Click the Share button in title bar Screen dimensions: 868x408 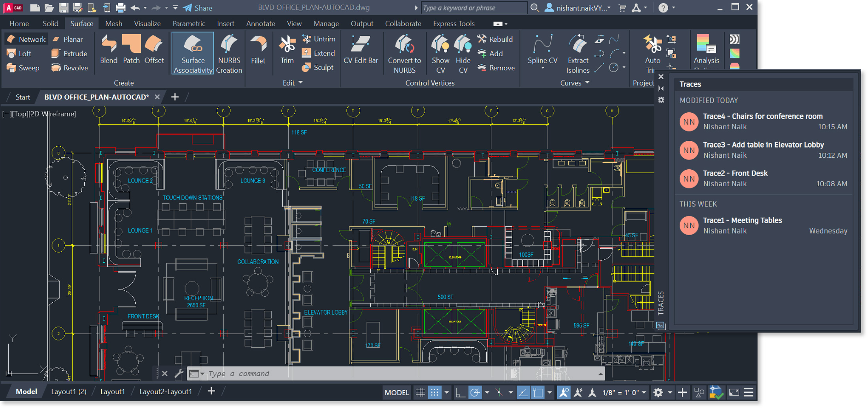coord(198,8)
